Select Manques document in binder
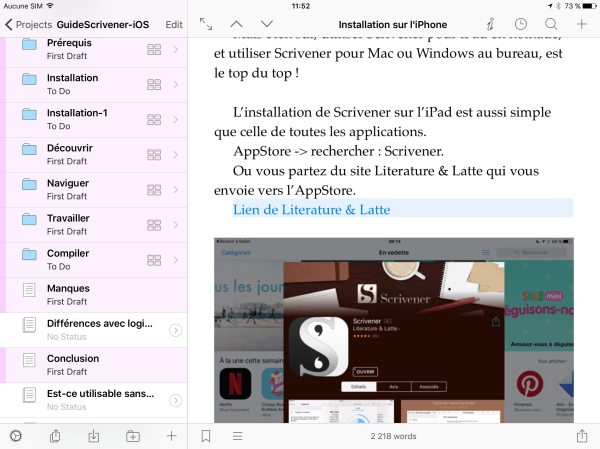This screenshot has height=449, width=600. (94, 295)
